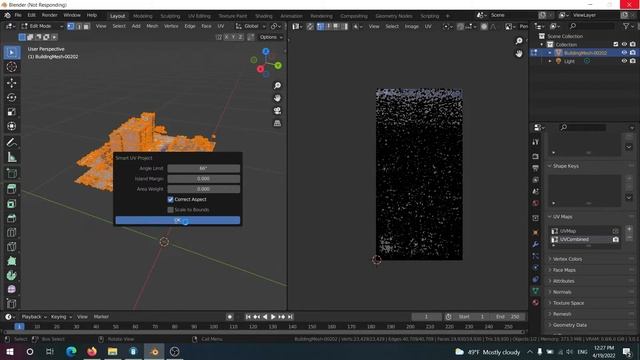Click the Island Margin value field

pyautogui.click(x=204, y=179)
